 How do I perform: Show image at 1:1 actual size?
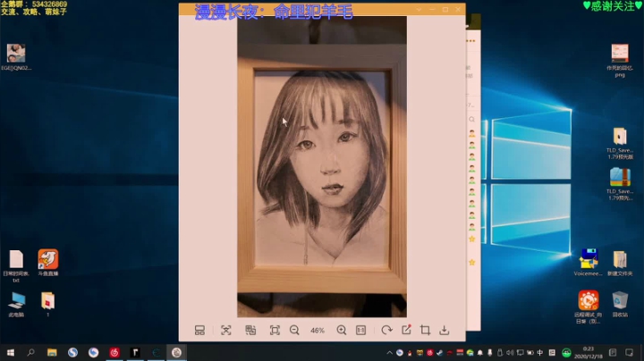pyautogui.click(x=361, y=331)
